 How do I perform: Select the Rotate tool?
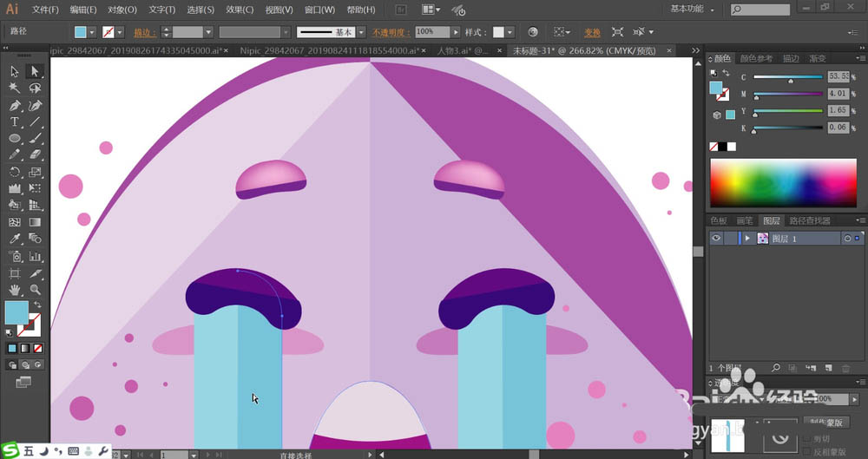(15, 172)
